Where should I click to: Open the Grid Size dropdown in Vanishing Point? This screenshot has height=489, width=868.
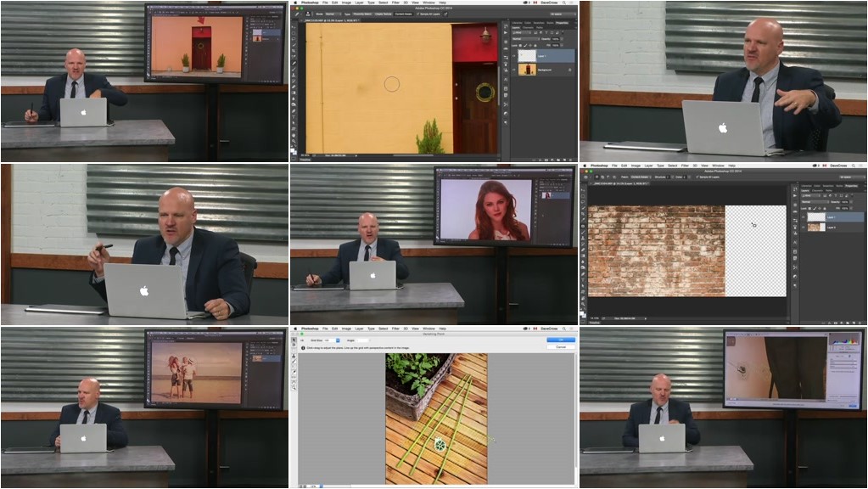338,340
